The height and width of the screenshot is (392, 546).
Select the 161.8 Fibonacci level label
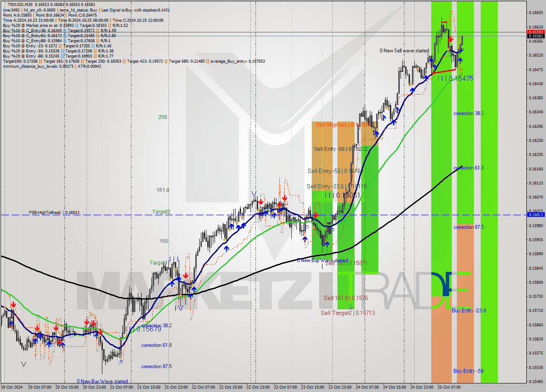pos(163,190)
